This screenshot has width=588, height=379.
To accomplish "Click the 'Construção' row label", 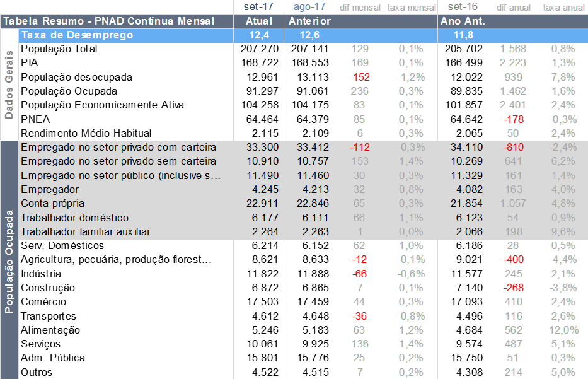I will pos(48,288).
